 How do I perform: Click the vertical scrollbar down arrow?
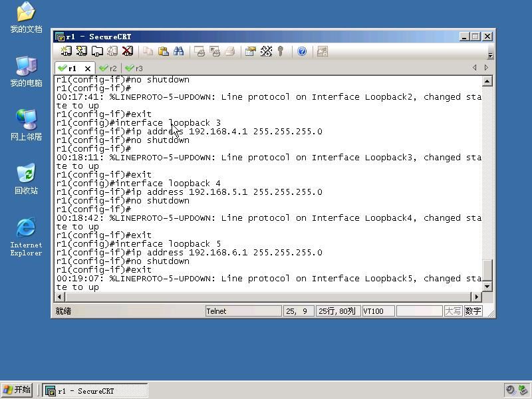point(487,287)
